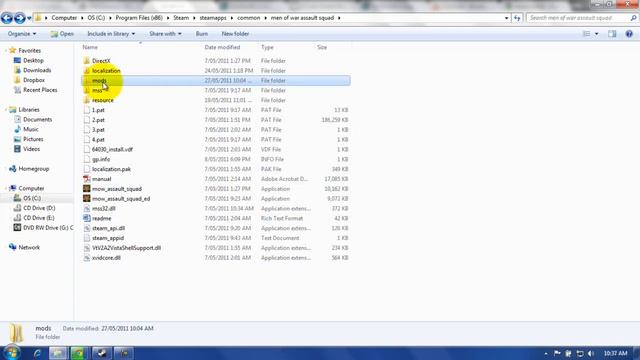
Task: Select the readme rich text file
Action: [101, 218]
